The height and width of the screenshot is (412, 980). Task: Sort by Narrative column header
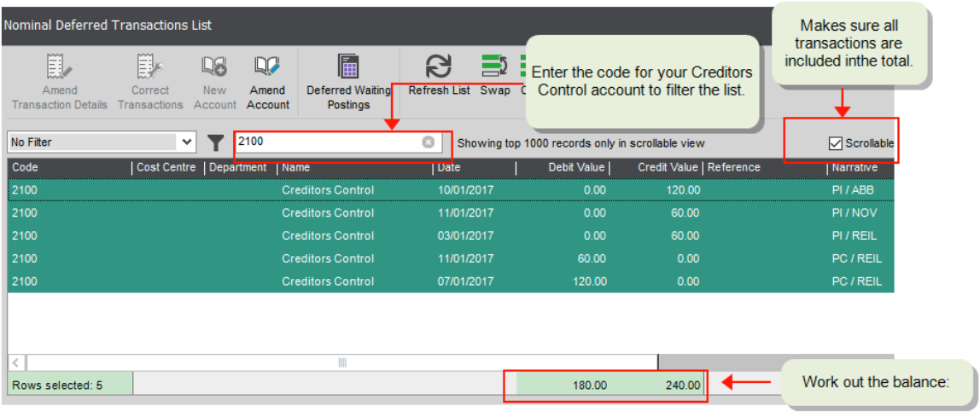pos(860,167)
